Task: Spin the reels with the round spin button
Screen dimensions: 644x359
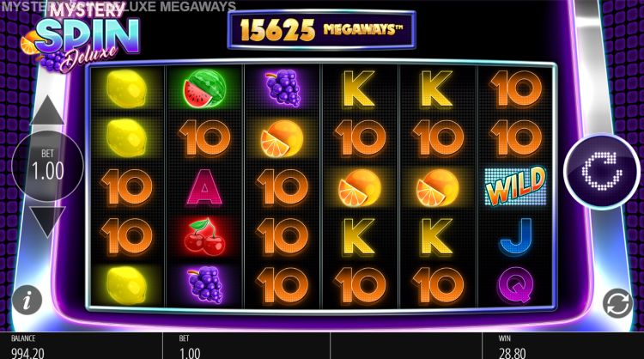Action: 602,171
